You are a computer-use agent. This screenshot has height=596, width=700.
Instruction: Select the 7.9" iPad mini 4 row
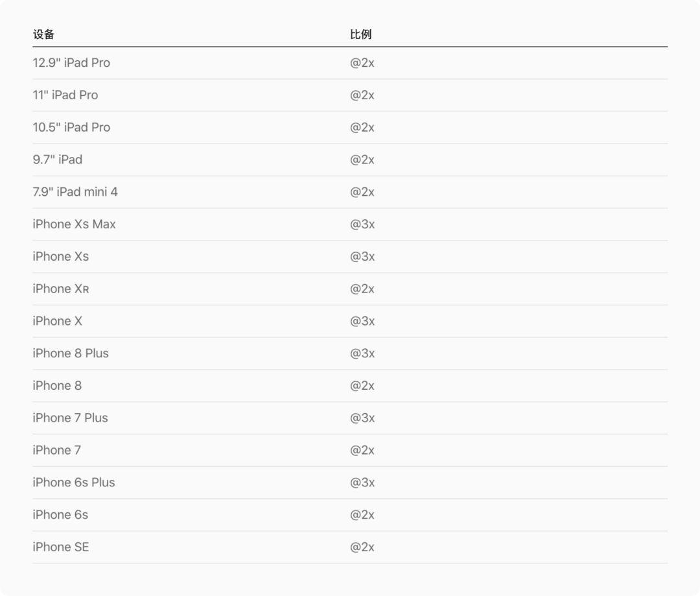[75, 192]
